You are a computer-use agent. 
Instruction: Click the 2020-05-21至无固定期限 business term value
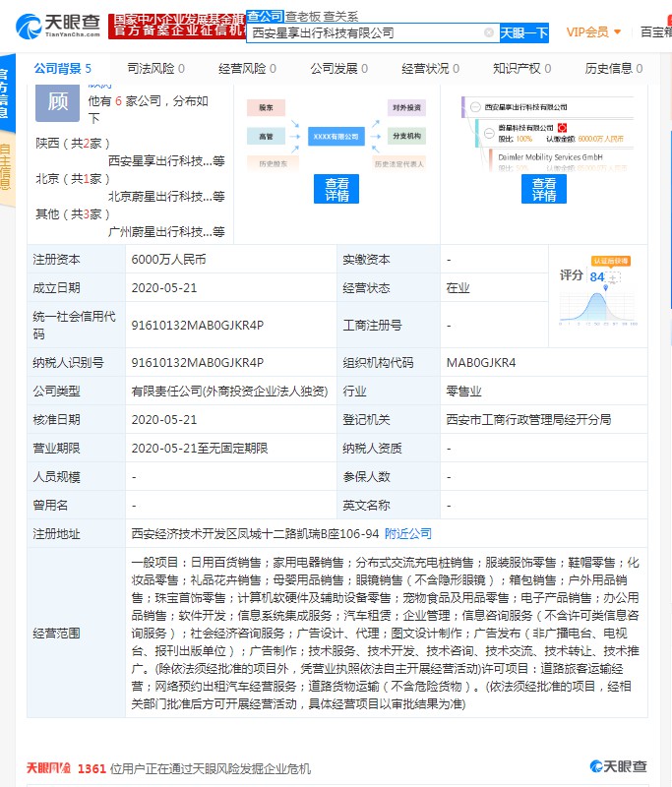[200, 449]
